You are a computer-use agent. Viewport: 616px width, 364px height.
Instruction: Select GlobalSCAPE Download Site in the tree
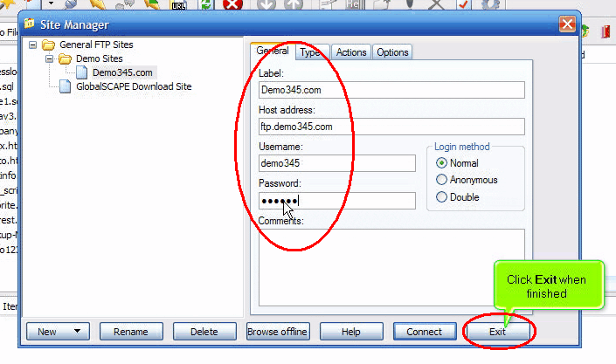tap(134, 86)
